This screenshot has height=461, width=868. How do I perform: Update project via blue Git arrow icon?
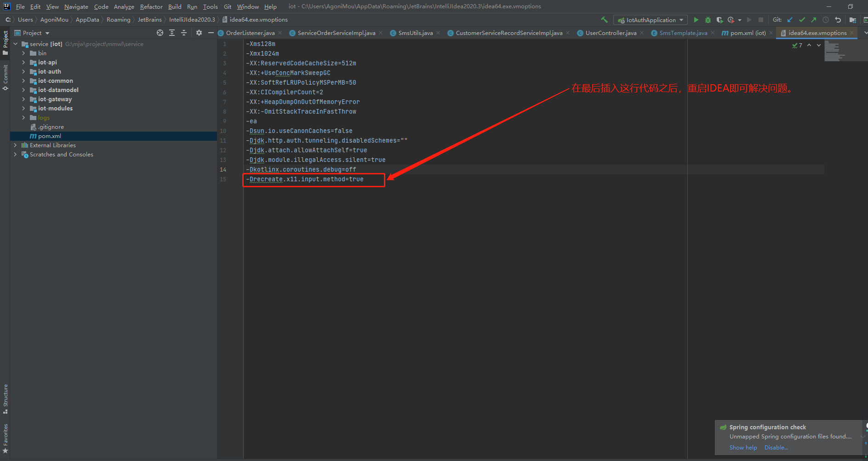click(x=790, y=20)
